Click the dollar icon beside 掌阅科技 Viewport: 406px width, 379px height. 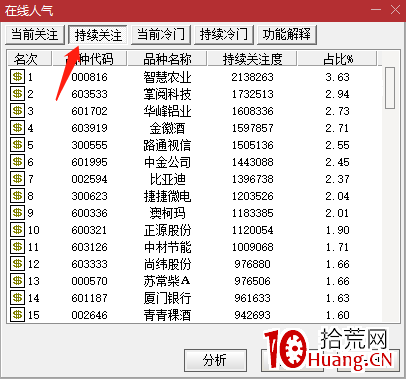[17, 94]
